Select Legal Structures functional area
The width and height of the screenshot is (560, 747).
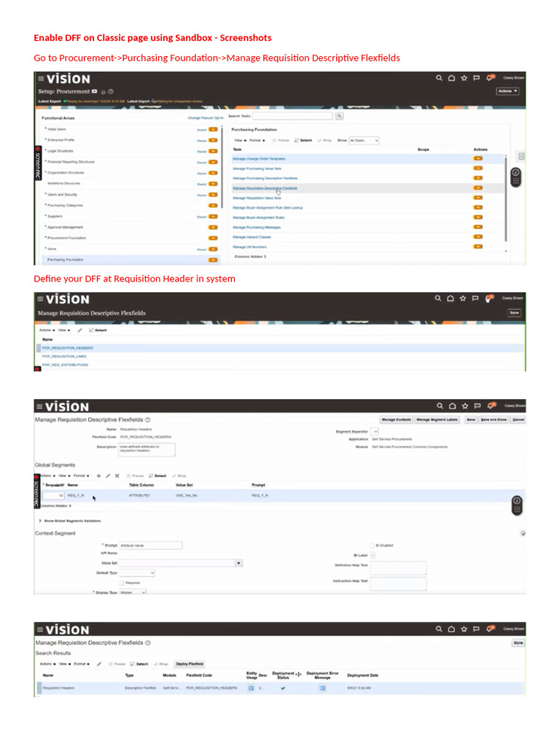coord(60,151)
